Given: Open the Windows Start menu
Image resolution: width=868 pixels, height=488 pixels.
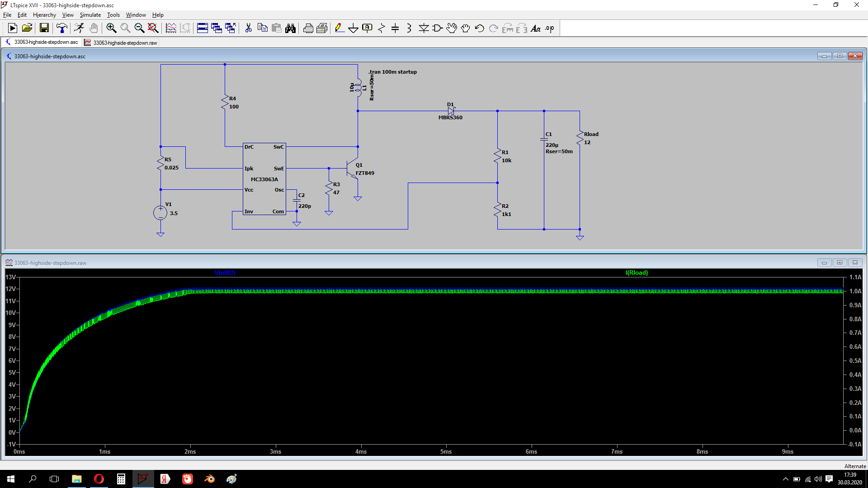Looking at the screenshot, I should pyautogui.click(x=11, y=479).
